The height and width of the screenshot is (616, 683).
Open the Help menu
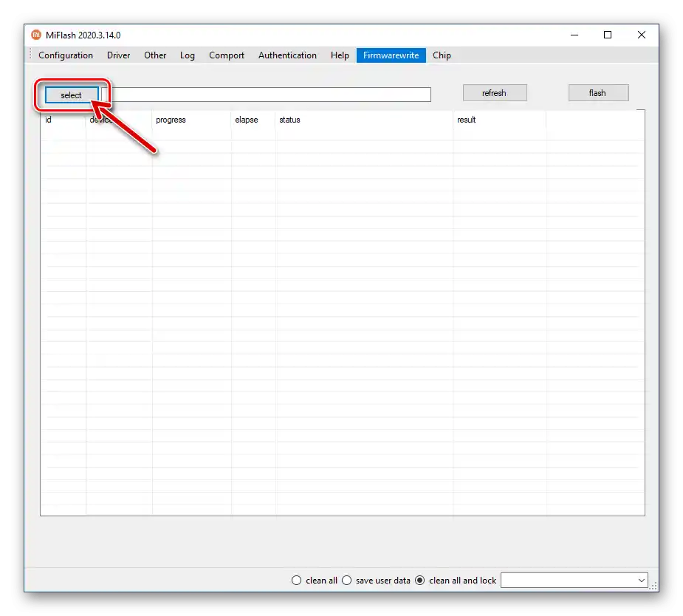coord(340,55)
